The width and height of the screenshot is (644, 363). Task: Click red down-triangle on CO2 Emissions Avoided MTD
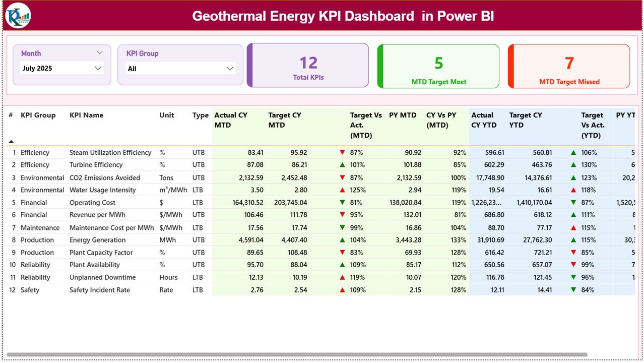coord(343,177)
